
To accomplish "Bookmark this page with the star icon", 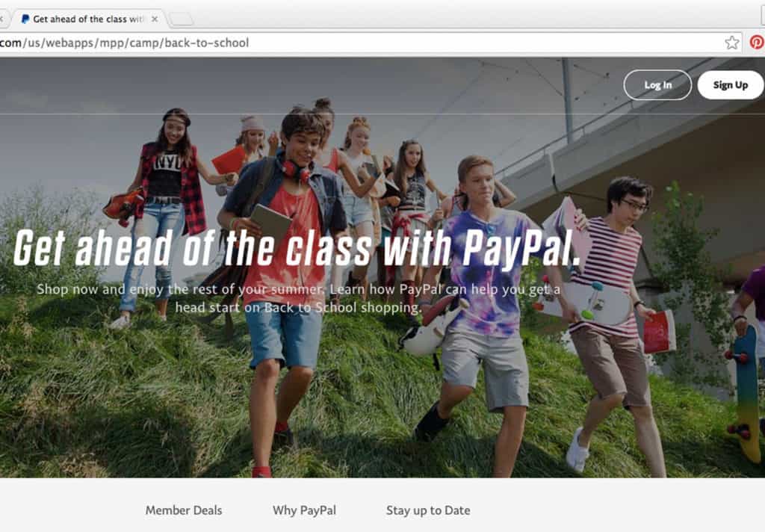I will click(x=731, y=43).
